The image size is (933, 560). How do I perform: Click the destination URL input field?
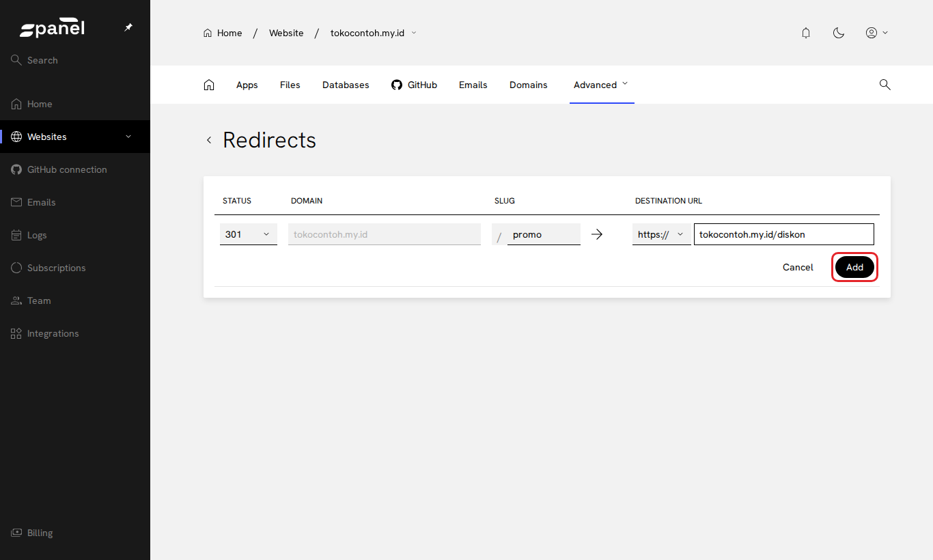pyautogui.click(x=784, y=234)
